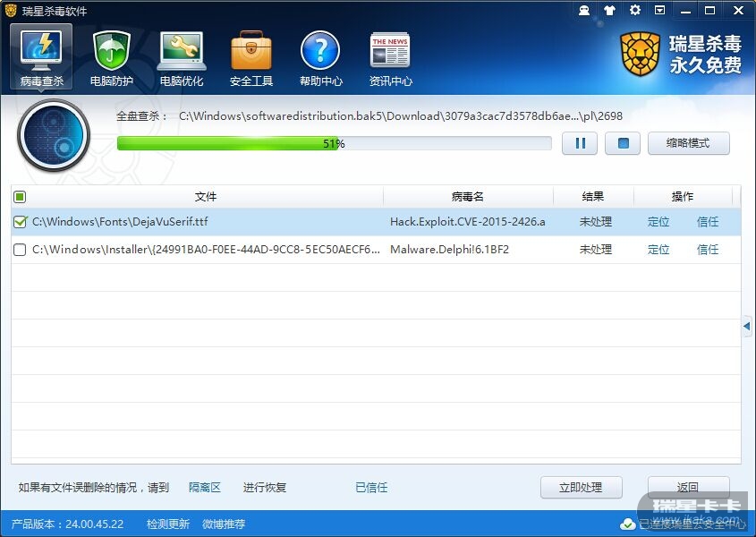Uncheck the DejaVuSerif.ttf row checkbox

click(20, 222)
